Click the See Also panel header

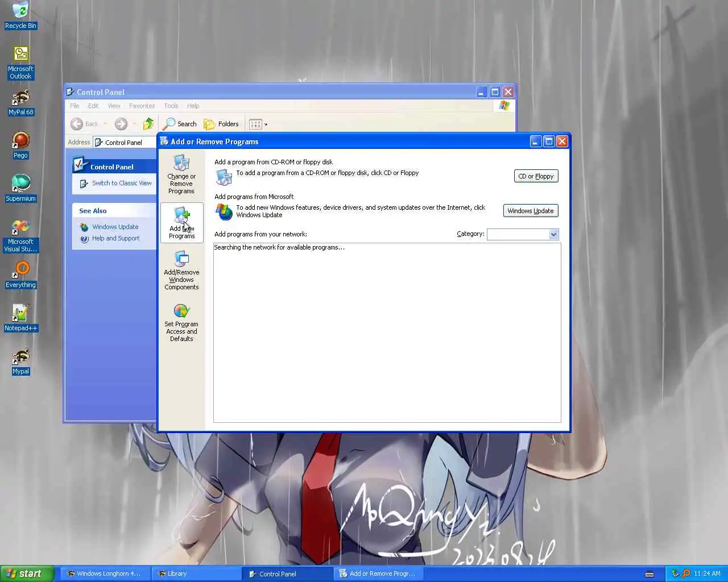(114, 210)
